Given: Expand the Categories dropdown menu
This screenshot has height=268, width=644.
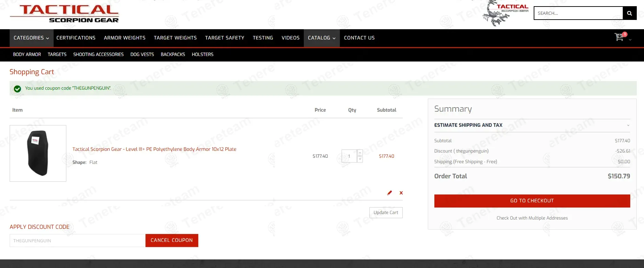Looking at the screenshot, I should point(31,38).
